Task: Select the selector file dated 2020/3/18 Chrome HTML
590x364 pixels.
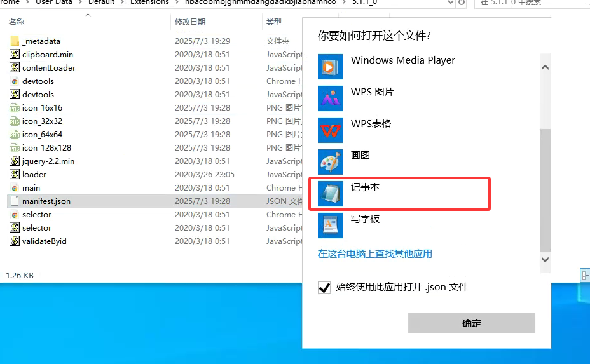Action: (x=37, y=214)
